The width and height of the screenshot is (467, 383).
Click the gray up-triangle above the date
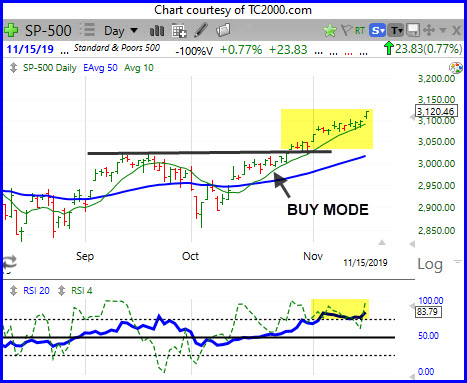[382, 242]
